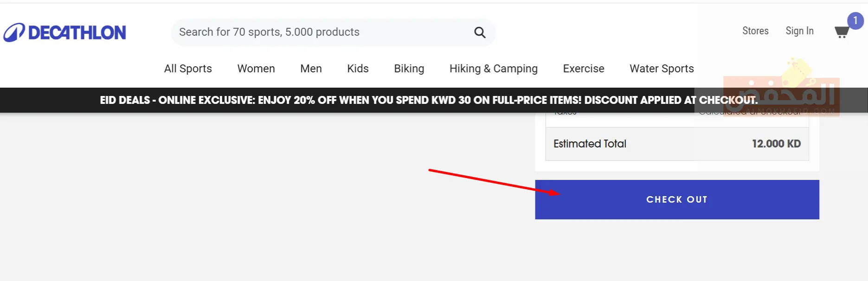Open the Kids category
The image size is (868, 281).
(358, 69)
